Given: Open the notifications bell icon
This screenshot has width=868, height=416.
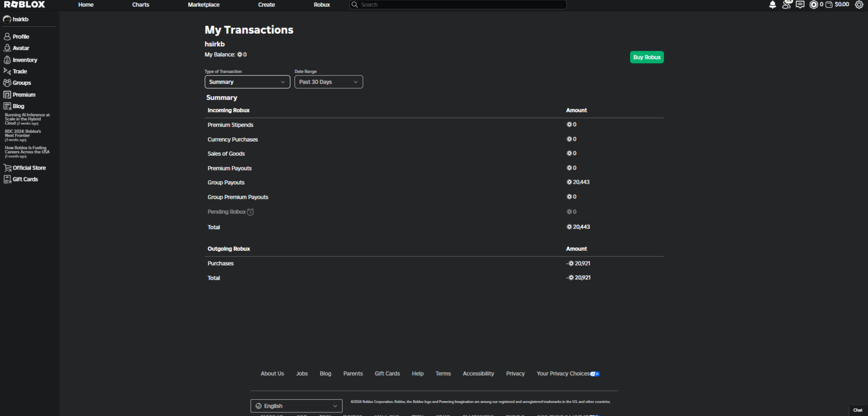Looking at the screenshot, I should (772, 4).
